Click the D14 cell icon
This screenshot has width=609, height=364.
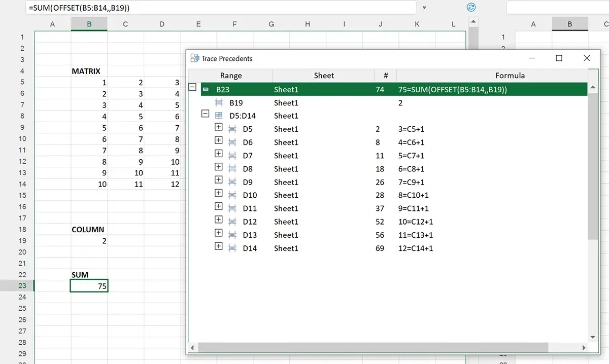(x=232, y=247)
